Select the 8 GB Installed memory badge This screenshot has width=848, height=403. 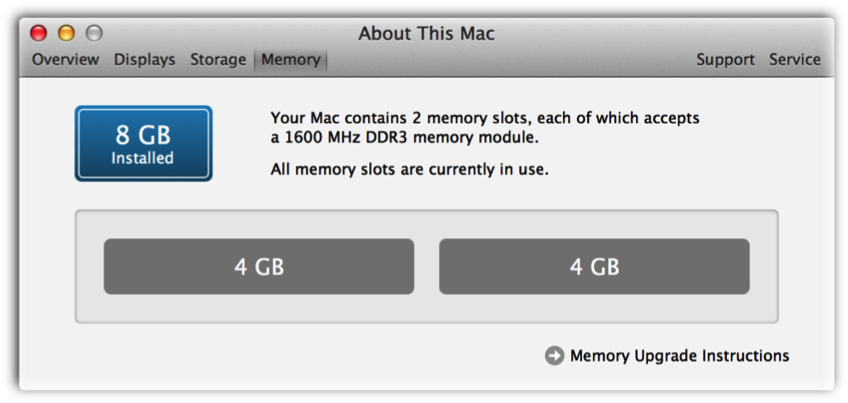pos(143,143)
